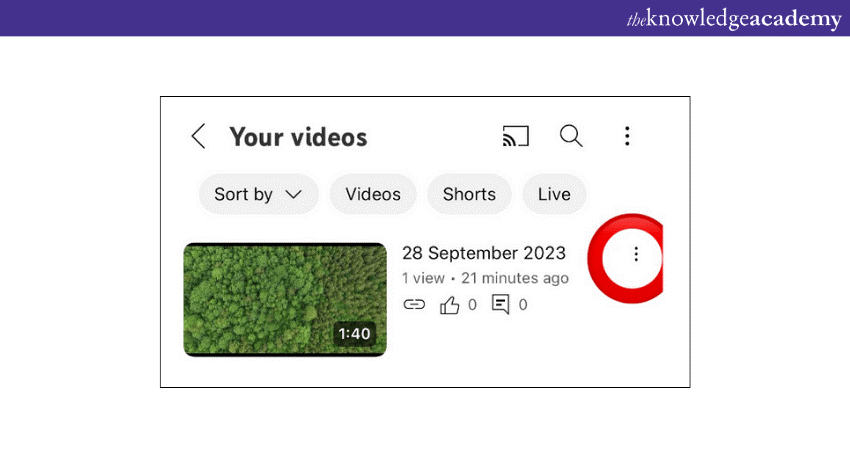This screenshot has width=850, height=450.
Task: Tap the thumbs-up like icon
Action: tap(450, 305)
